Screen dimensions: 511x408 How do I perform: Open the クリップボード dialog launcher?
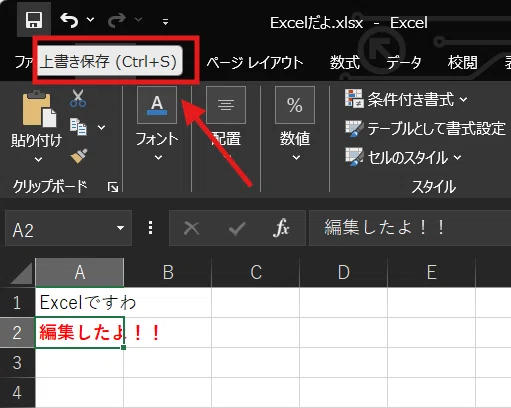113,187
